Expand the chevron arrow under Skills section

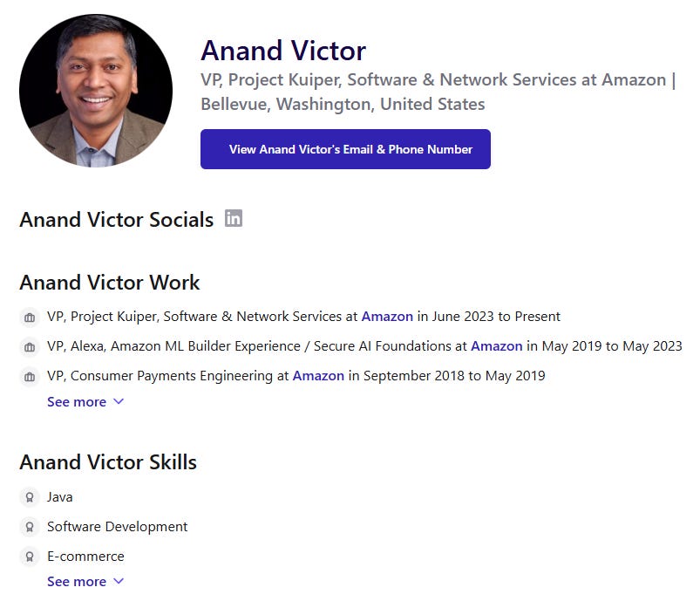click(119, 581)
